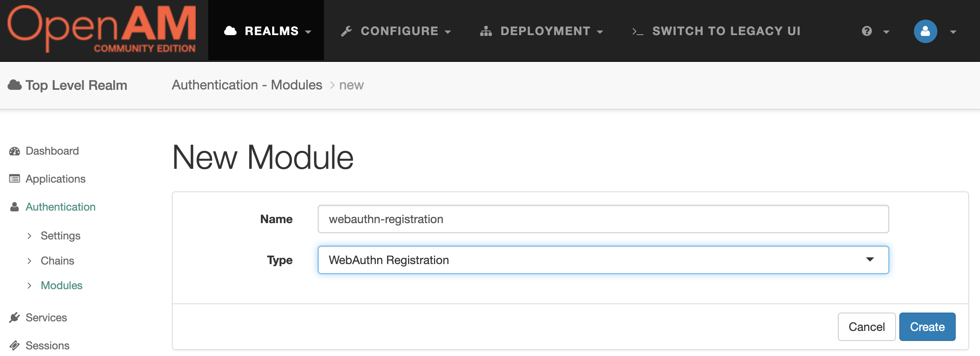Click the wrench icon beside Configure

point(346,31)
